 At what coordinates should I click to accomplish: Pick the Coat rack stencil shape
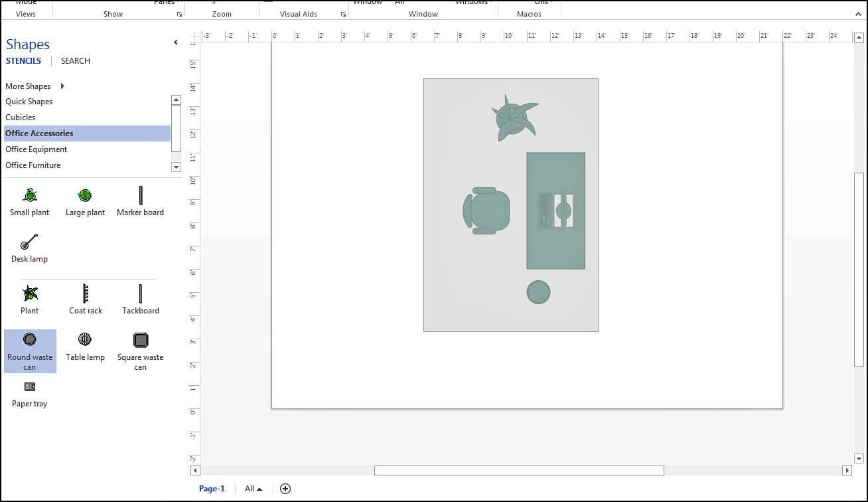pos(86,300)
